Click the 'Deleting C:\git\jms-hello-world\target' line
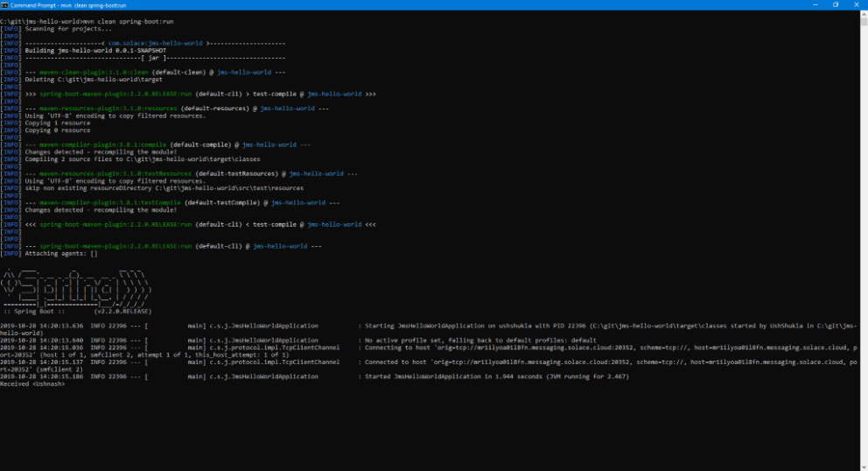 coord(81,79)
